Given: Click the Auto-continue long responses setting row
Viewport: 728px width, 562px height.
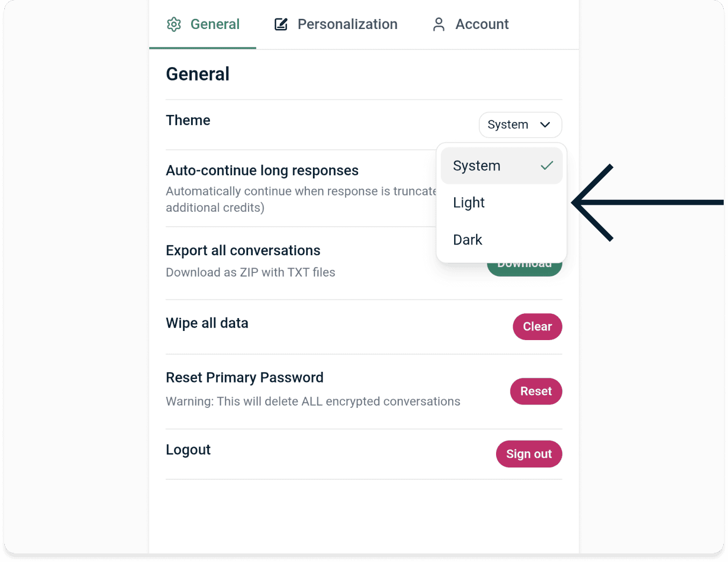Looking at the screenshot, I should click(262, 170).
